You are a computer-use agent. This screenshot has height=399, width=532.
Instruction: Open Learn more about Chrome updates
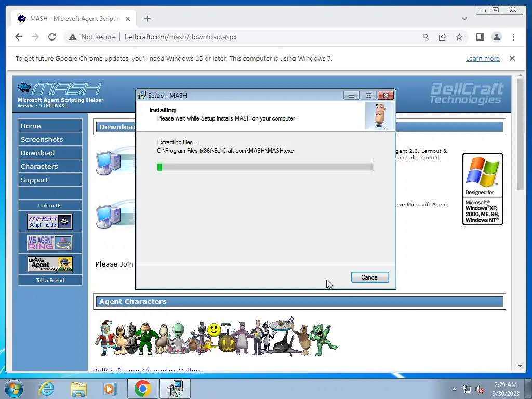click(x=483, y=58)
